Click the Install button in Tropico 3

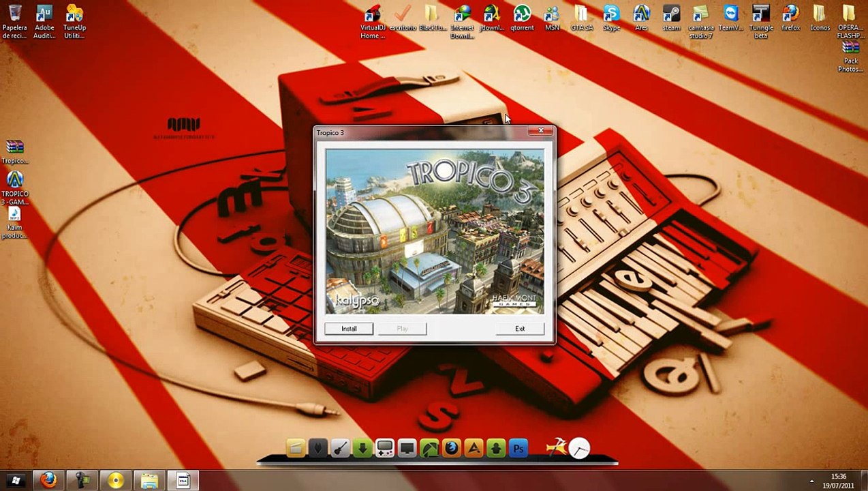349,329
